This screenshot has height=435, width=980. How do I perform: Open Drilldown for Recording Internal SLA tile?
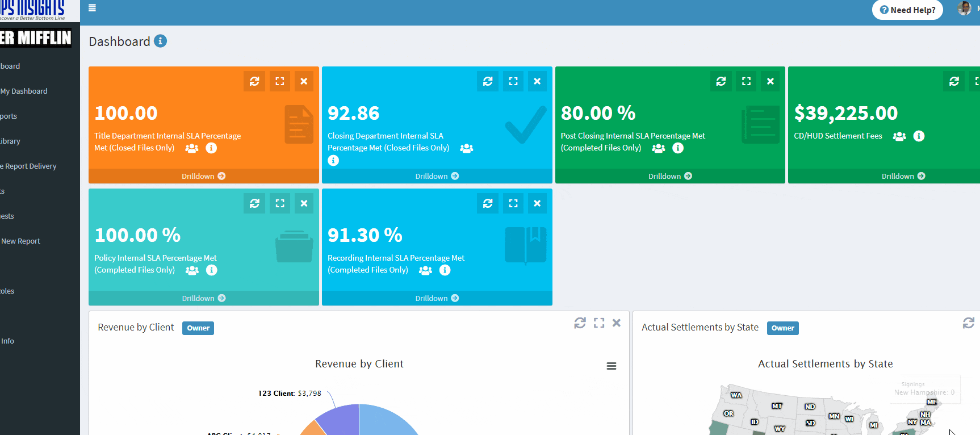[x=437, y=298]
